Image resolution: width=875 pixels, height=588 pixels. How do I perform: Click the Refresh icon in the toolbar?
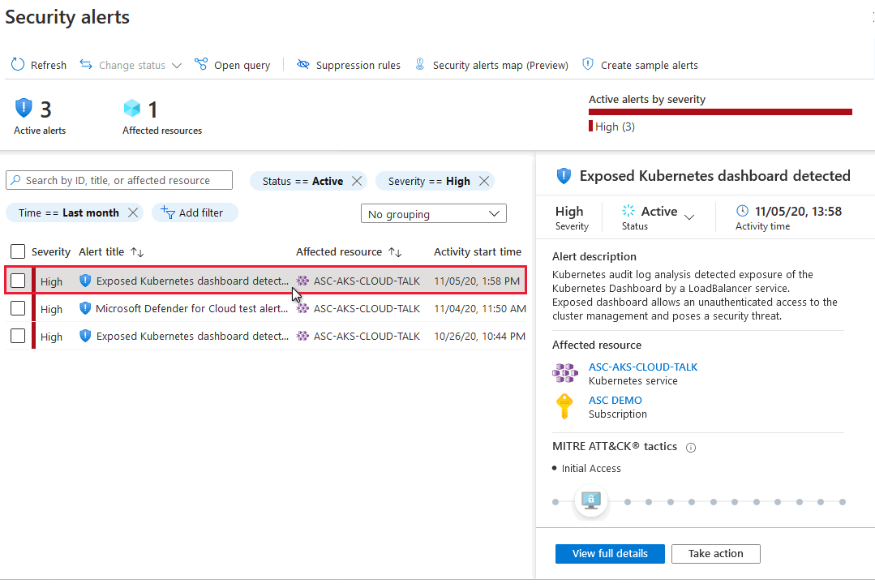tap(18, 65)
